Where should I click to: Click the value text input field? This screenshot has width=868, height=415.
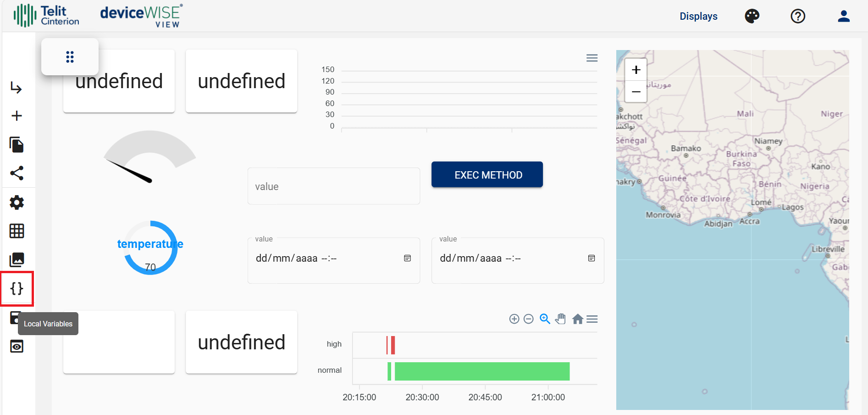click(x=333, y=186)
